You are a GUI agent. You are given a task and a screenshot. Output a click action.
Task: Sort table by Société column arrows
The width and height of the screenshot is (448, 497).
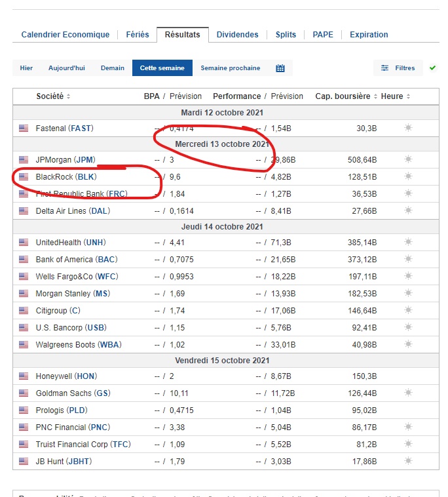pos(68,96)
